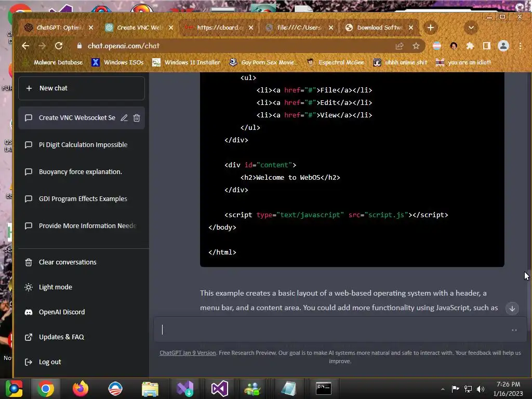This screenshot has width=532, height=399.
Task: Open Malware Database bookmark
Action: (x=52, y=62)
